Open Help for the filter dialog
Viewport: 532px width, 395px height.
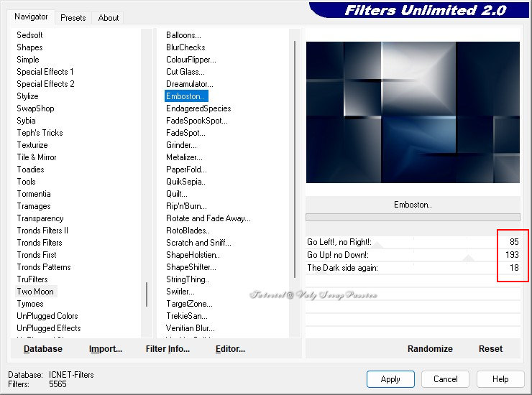coord(500,379)
